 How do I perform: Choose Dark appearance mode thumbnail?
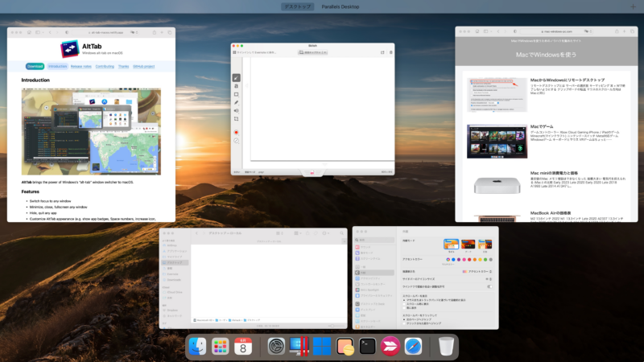point(468,244)
